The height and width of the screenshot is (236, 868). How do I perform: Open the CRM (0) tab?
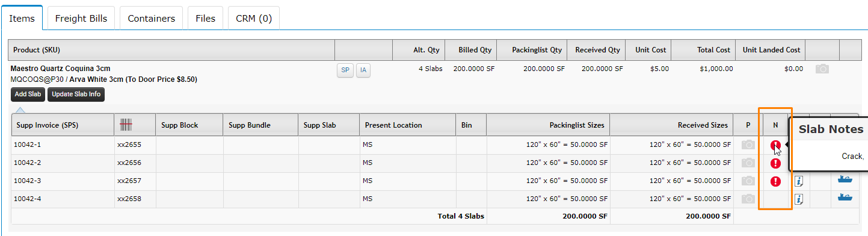(x=254, y=18)
